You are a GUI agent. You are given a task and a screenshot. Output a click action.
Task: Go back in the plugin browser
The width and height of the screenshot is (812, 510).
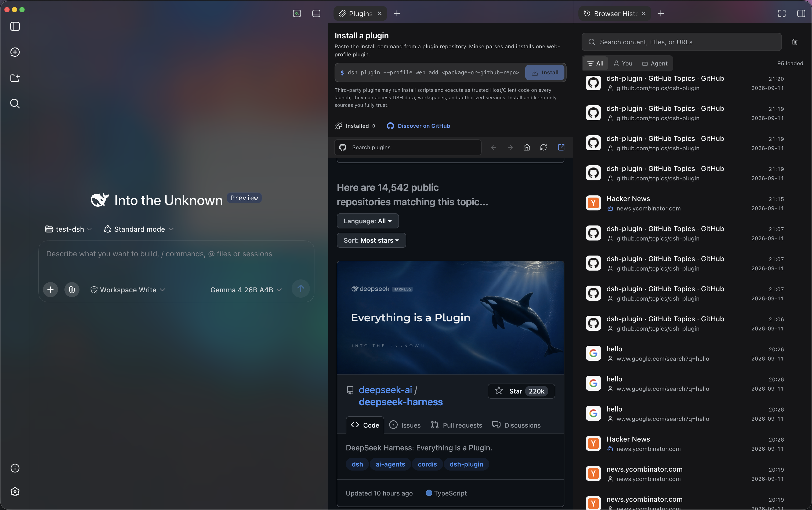pyautogui.click(x=493, y=147)
